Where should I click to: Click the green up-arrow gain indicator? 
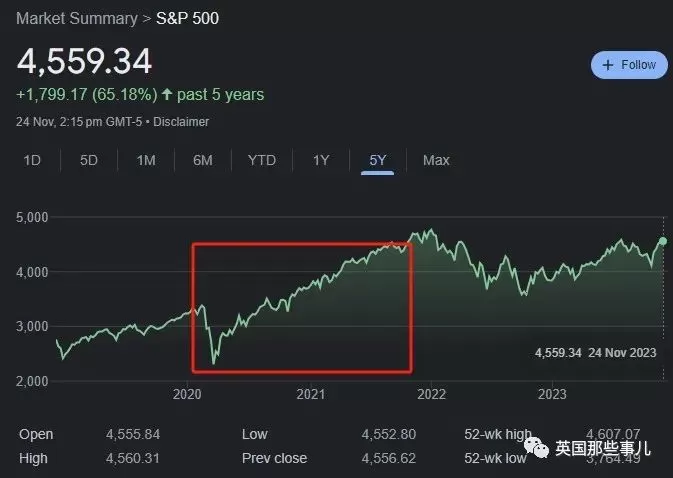click(167, 94)
